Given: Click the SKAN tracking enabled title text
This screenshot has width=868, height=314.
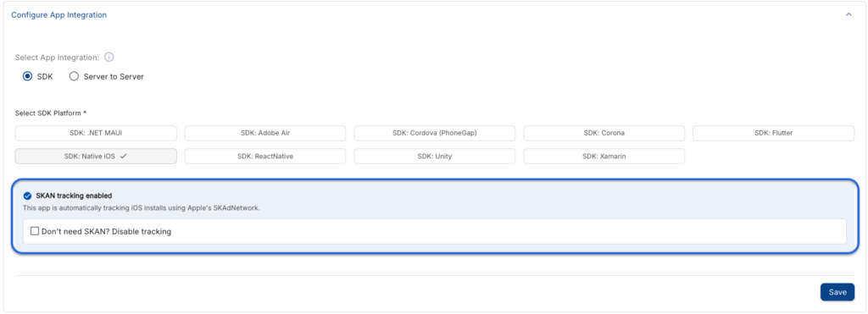Looking at the screenshot, I should coord(74,196).
